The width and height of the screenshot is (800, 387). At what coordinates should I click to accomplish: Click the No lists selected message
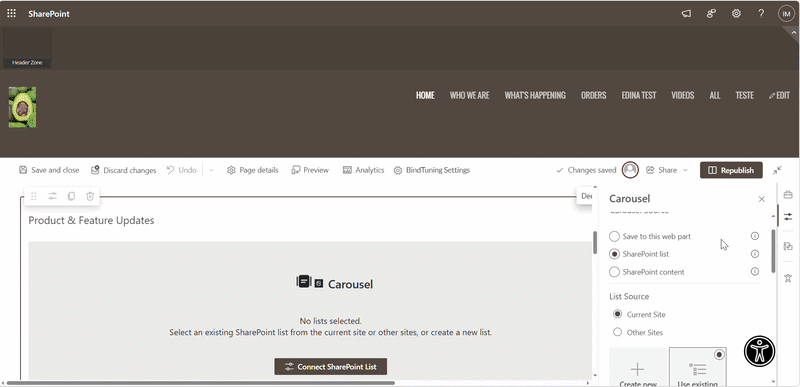[331, 321]
